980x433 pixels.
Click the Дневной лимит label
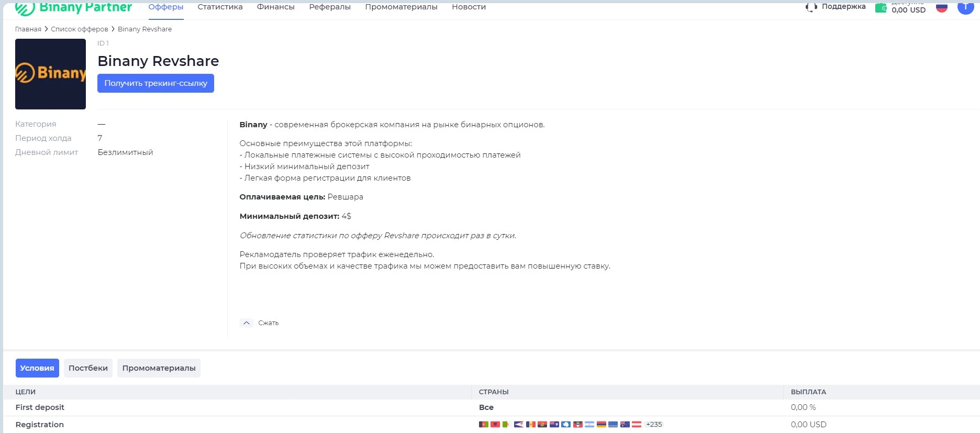coord(47,152)
